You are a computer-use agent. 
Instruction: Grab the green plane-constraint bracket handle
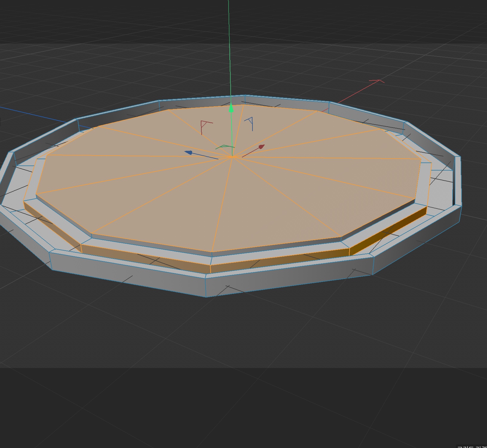point(225,147)
